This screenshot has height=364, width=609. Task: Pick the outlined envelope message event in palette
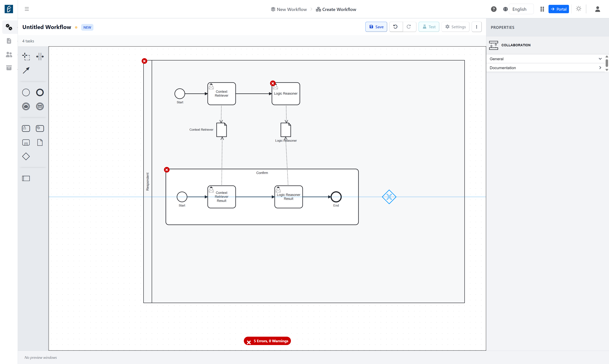tap(40, 107)
